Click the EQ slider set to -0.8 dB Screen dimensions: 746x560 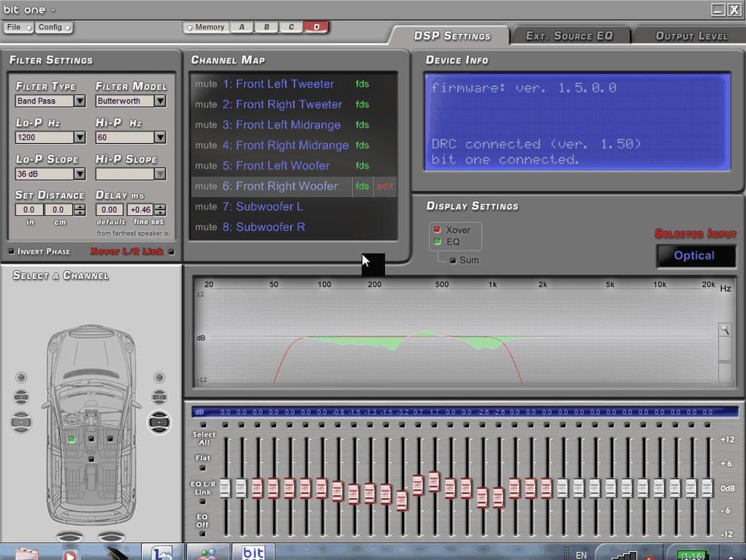[x=337, y=491]
